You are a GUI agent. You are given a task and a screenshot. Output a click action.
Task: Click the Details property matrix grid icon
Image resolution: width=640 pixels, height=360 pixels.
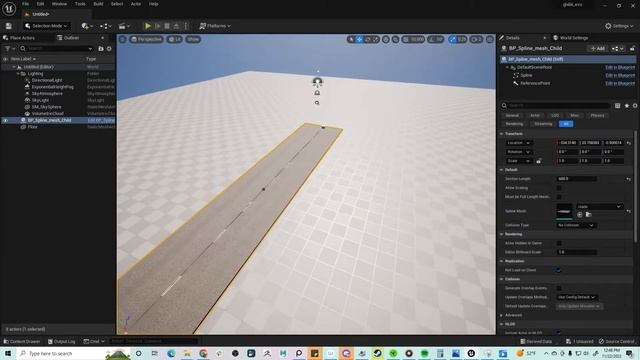click(618, 105)
